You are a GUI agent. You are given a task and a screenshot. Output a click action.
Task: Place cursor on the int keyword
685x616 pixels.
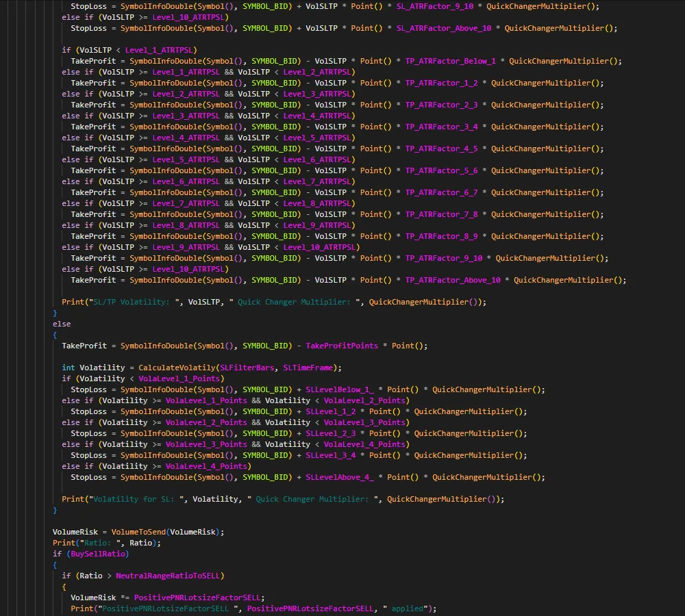pos(68,368)
